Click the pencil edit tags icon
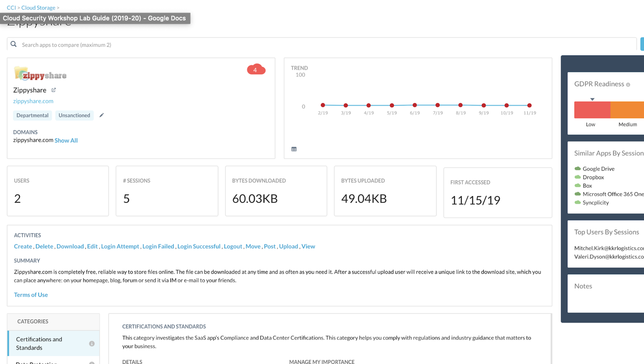Screen dimensions: 644x364 click(102, 115)
